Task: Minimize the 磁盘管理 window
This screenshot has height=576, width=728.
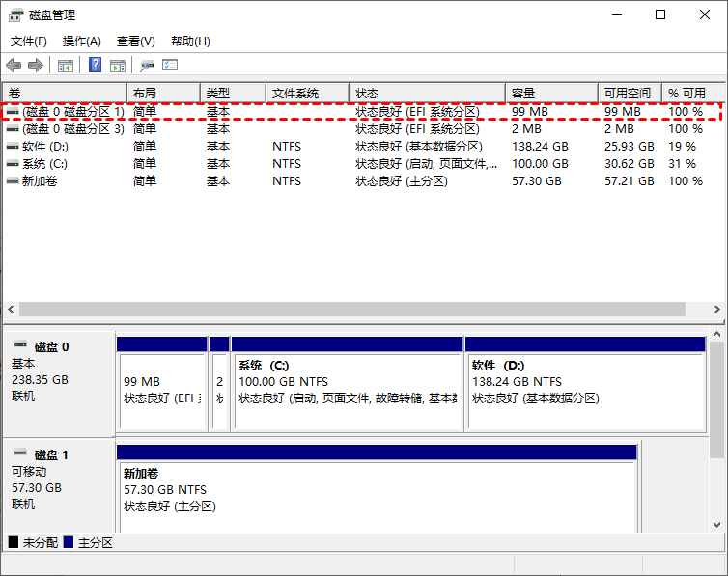Action: pyautogui.click(x=617, y=14)
